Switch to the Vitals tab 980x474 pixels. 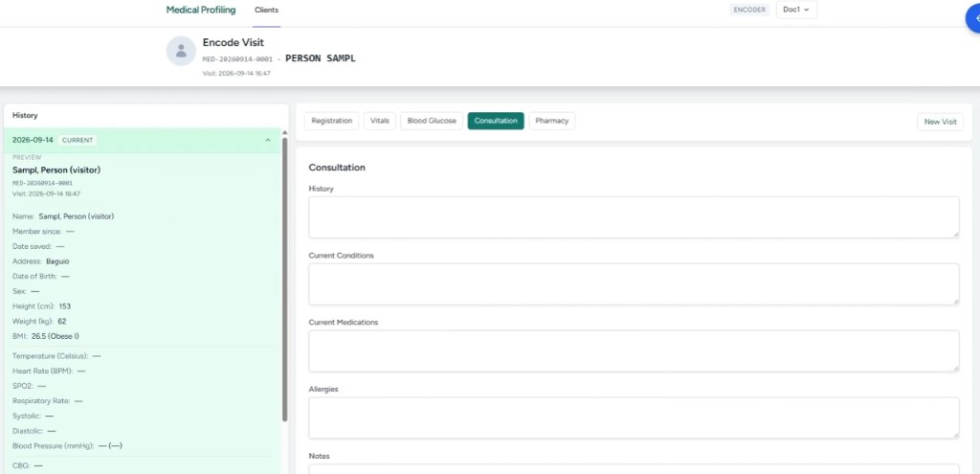coord(379,121)
